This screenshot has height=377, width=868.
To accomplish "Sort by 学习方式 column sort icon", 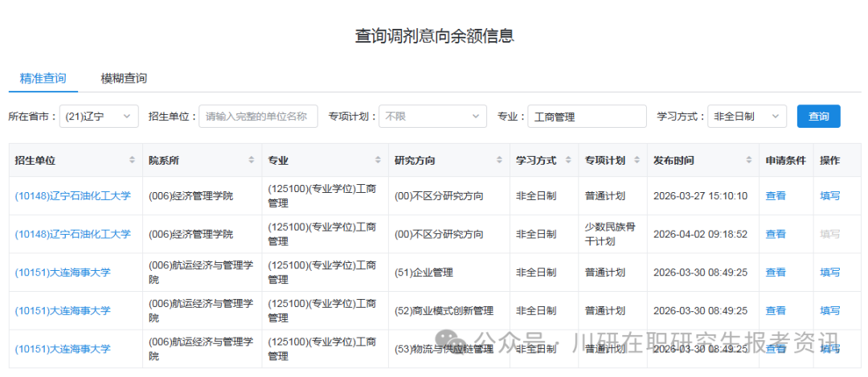I will coord(568,160).
